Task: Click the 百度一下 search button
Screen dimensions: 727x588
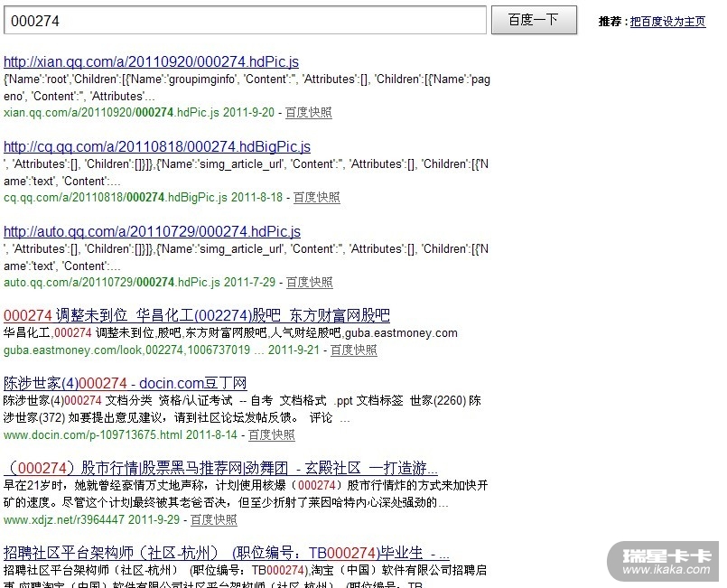Action: tap(534, 20)
